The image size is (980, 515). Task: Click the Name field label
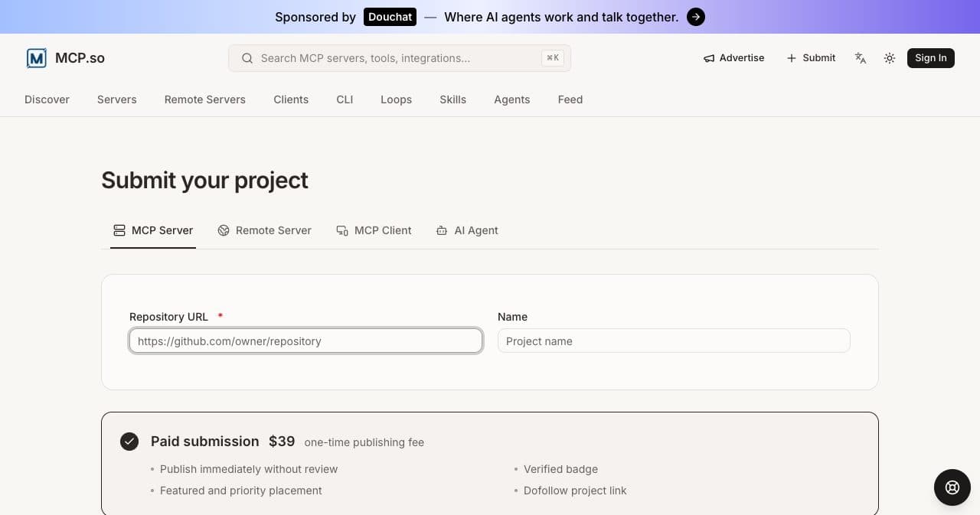[x=512, y=317]
